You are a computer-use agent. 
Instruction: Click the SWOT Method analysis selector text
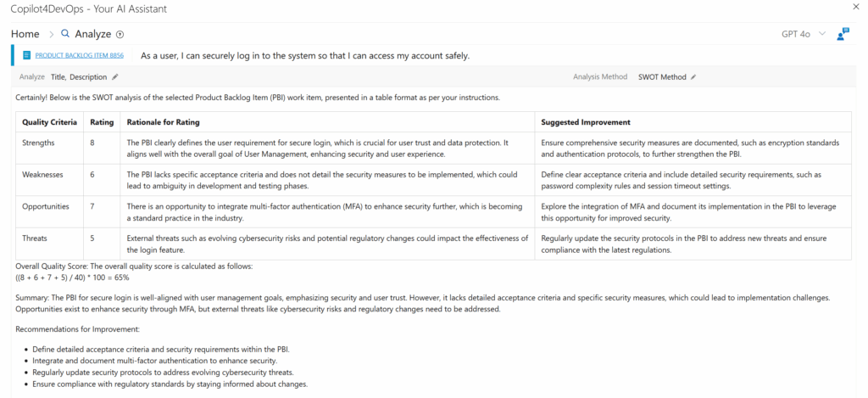(x=662, y=77)
